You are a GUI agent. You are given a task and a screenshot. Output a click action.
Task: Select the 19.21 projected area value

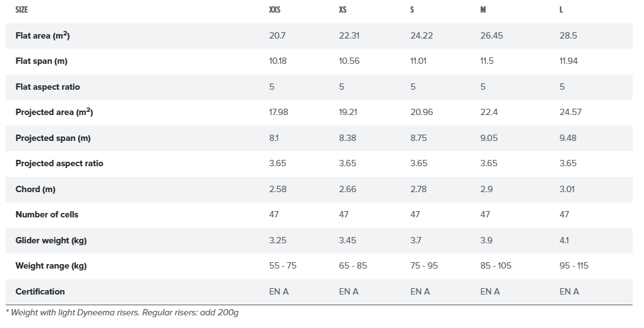[349, 112]
